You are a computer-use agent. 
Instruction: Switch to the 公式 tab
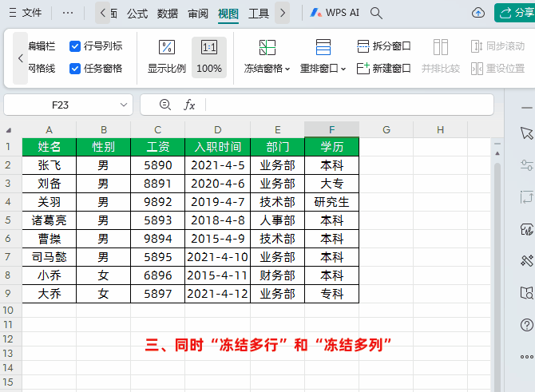[137, 14]
